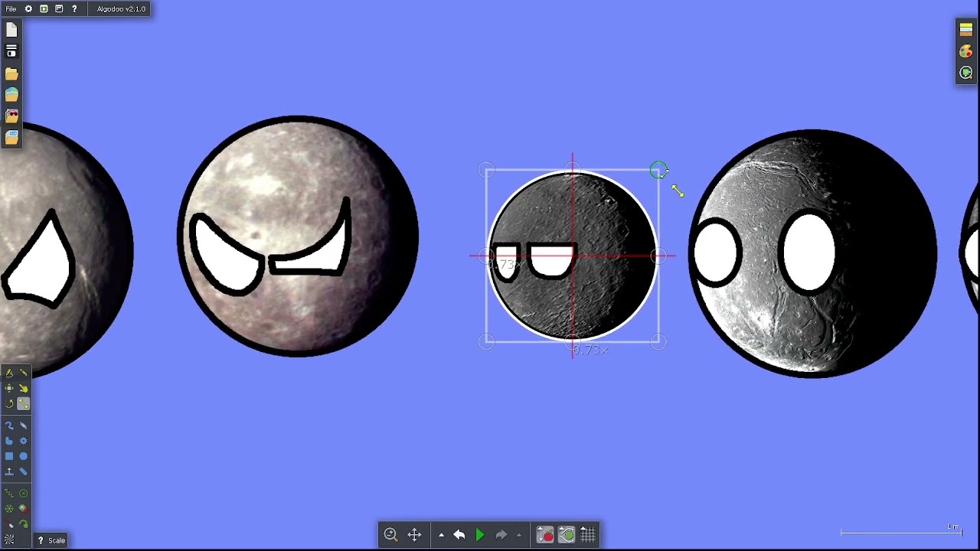
Task: Select the Drag hand tool
Action: pyautogui.click(x=24, y=388)
